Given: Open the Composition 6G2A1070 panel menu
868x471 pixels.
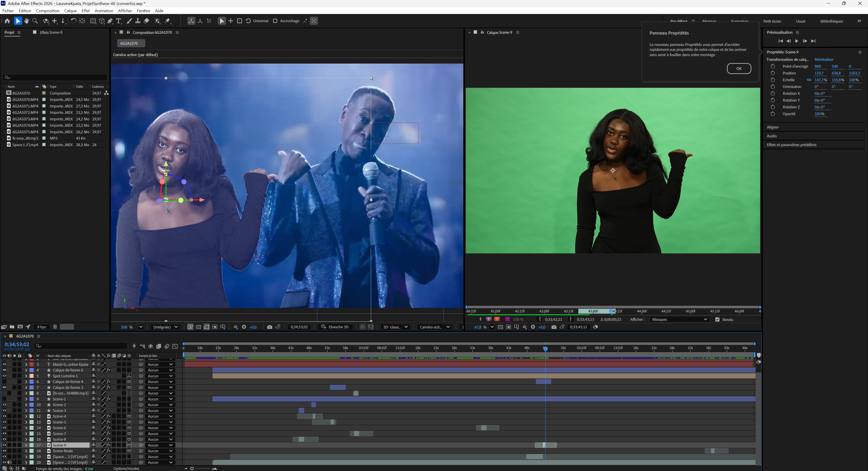Looking at the screenshot, I should [177, 32].
